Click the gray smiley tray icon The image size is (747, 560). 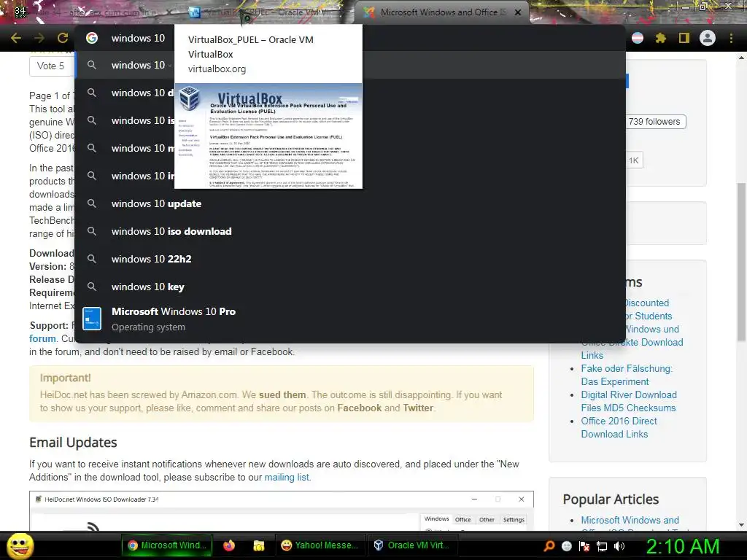click(566, 546)
